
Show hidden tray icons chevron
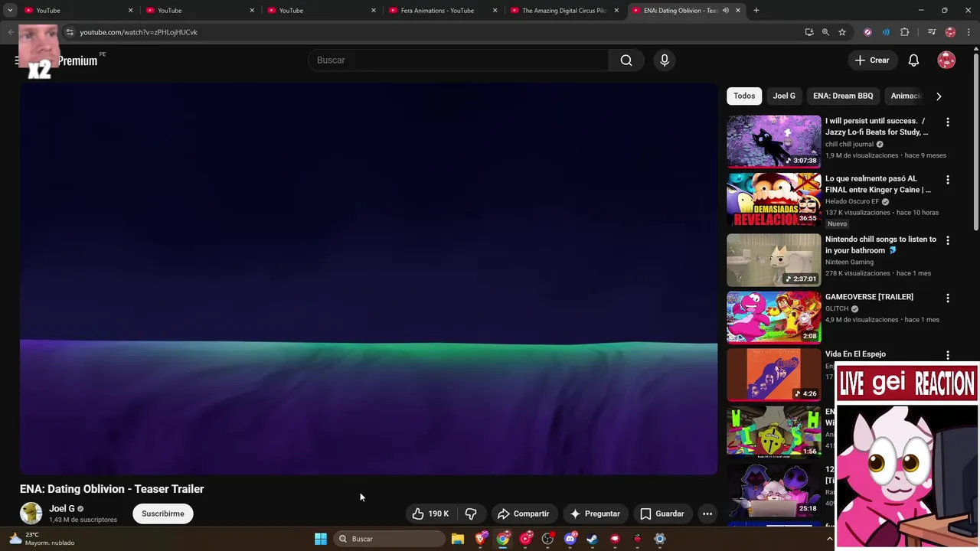(x=829, y=539)
